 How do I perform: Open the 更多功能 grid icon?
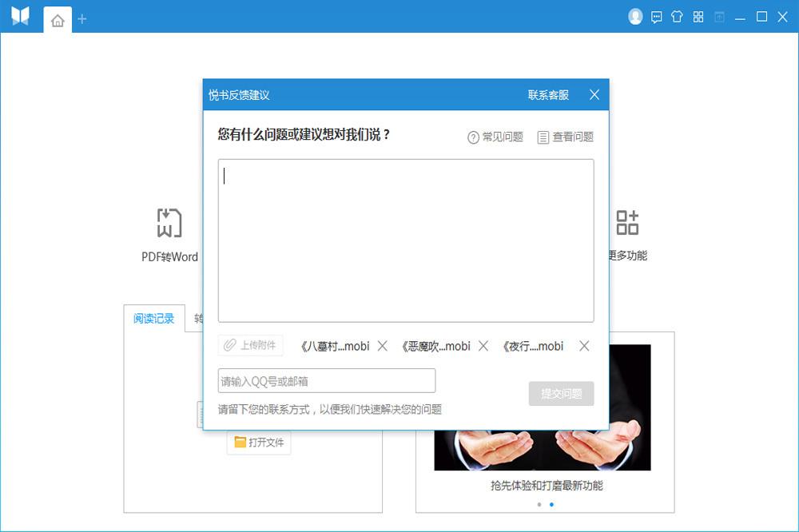pyautogui.click(x=627, y=223)
